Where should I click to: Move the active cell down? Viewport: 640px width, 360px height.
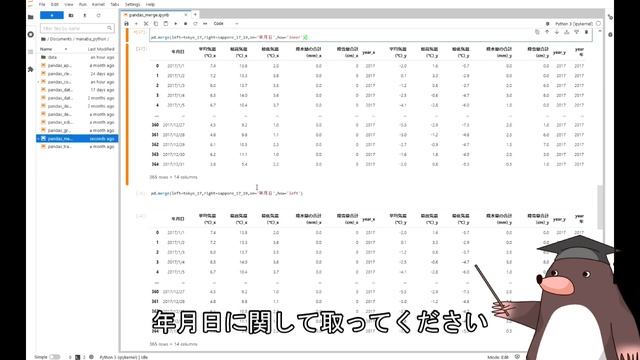(557, 32)
